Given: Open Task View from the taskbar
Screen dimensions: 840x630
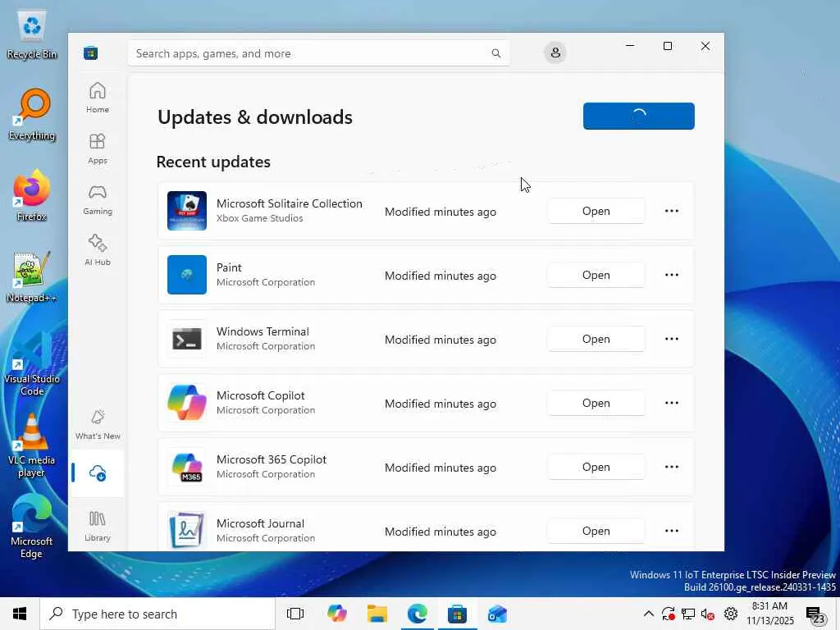Looking at the screenshot, I should click(x=295, y=614).
